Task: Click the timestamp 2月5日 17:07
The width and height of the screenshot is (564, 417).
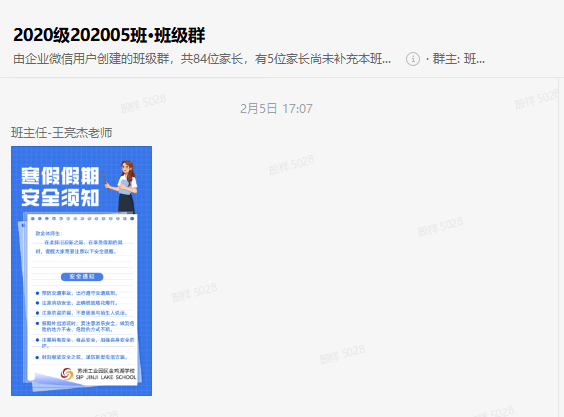Action: (276, 108)
